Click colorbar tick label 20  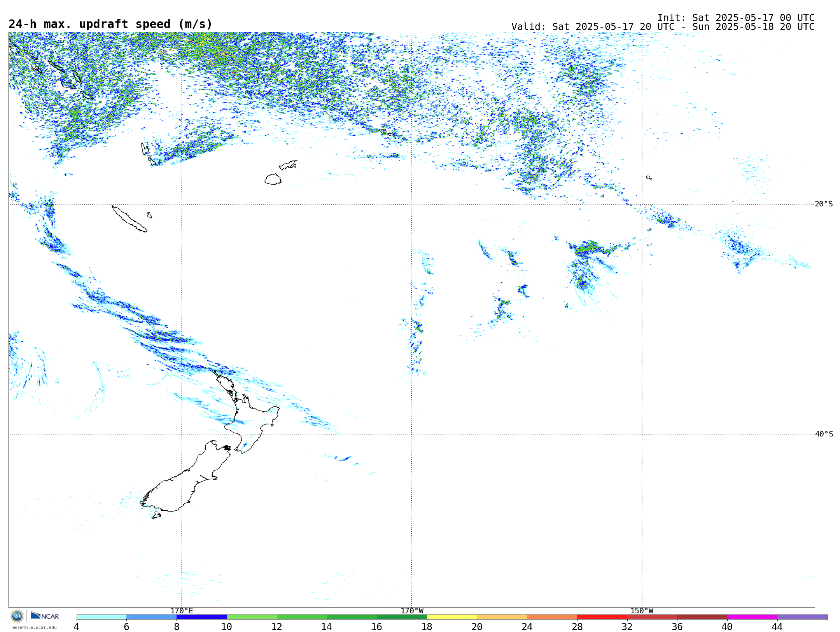(x=477, y=627)
